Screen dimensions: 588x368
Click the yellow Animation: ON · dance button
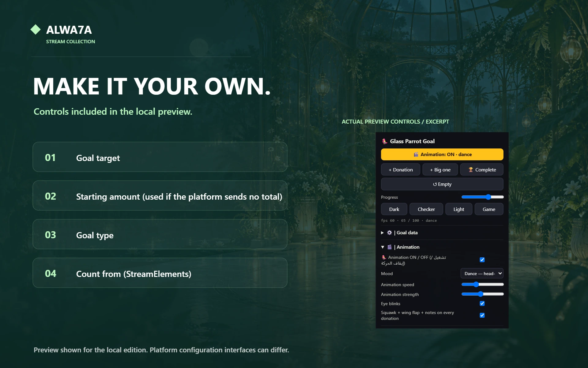[x=442, y=155]
